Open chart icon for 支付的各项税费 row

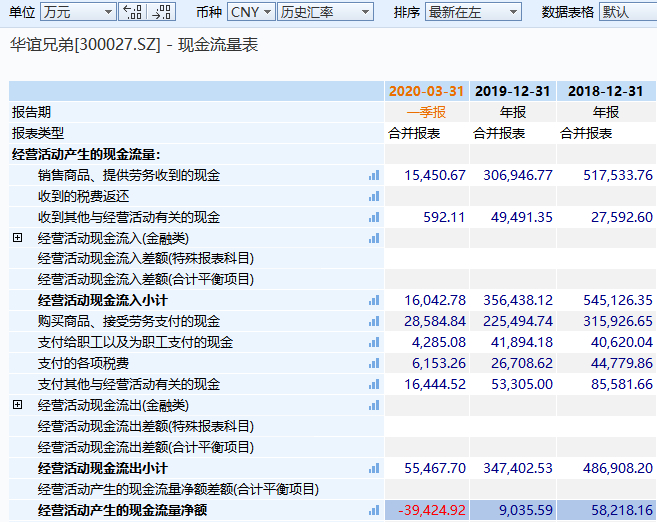click(374, 363)
